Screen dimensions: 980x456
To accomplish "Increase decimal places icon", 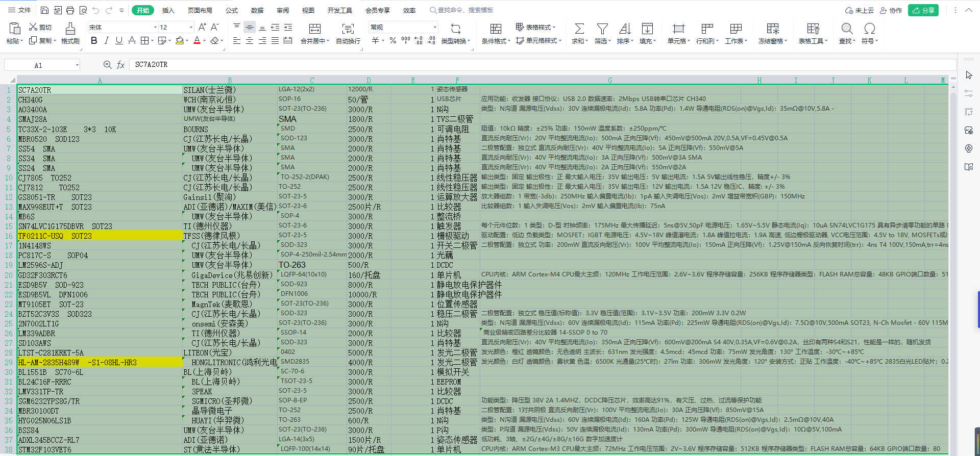I will [419, 40].
